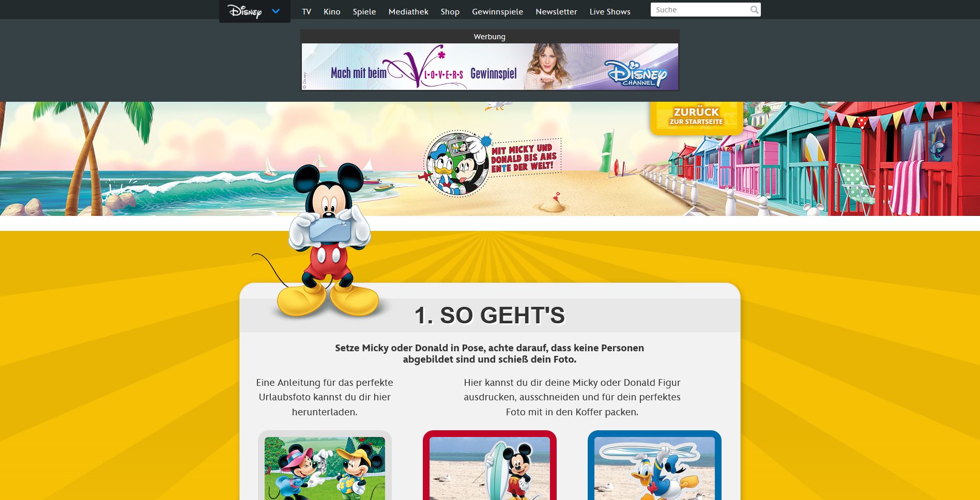Expand the dropdown chevron beside Disney logo

point(276,11)
